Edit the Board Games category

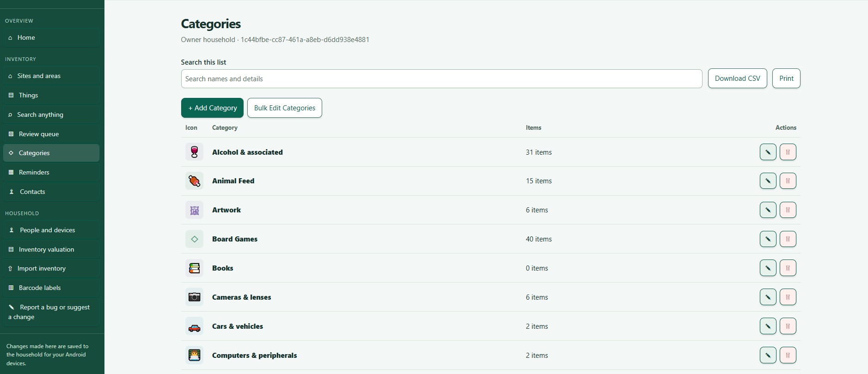768,239
